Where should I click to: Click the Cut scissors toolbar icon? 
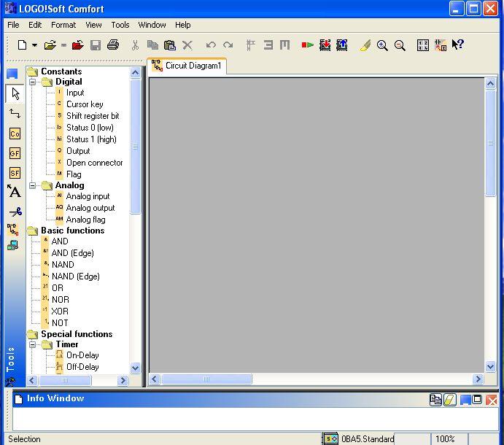(x=136, y=45)
